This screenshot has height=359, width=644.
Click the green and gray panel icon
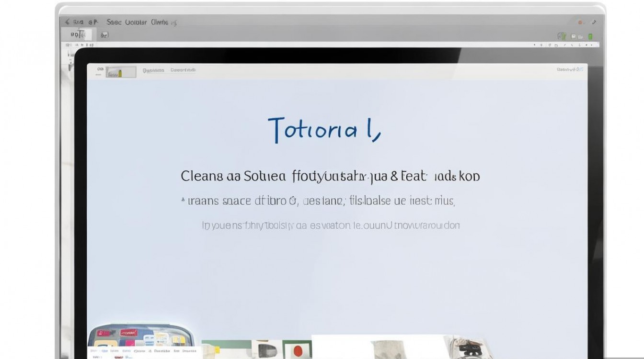click(x=561, y=36)
